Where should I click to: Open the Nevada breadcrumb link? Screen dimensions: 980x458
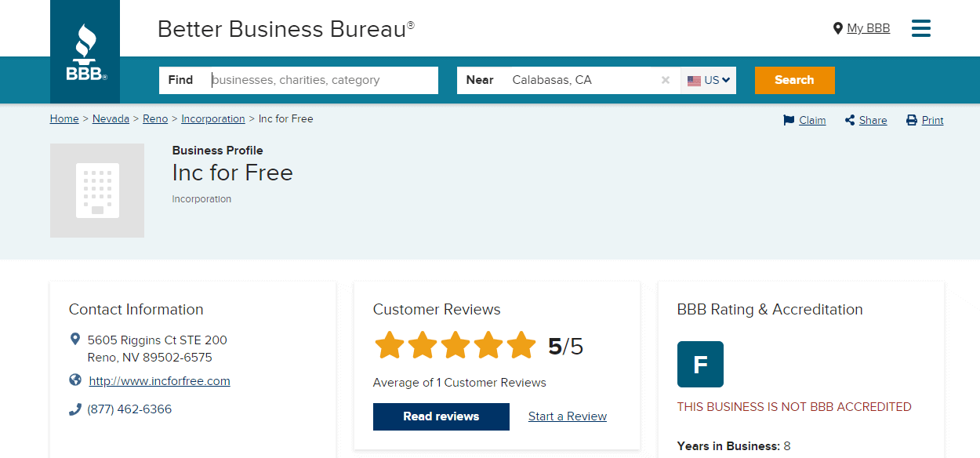(x=111, y=119)
